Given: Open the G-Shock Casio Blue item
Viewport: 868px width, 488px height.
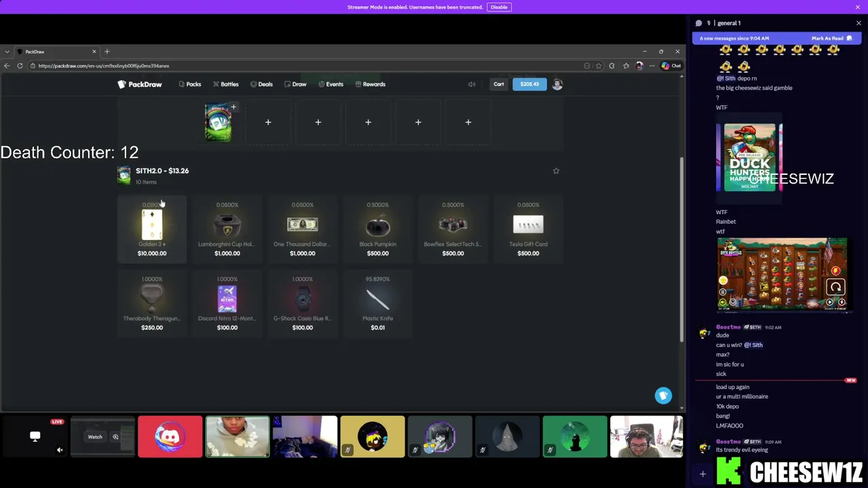Looking at the screenshot, I should 302,303.
